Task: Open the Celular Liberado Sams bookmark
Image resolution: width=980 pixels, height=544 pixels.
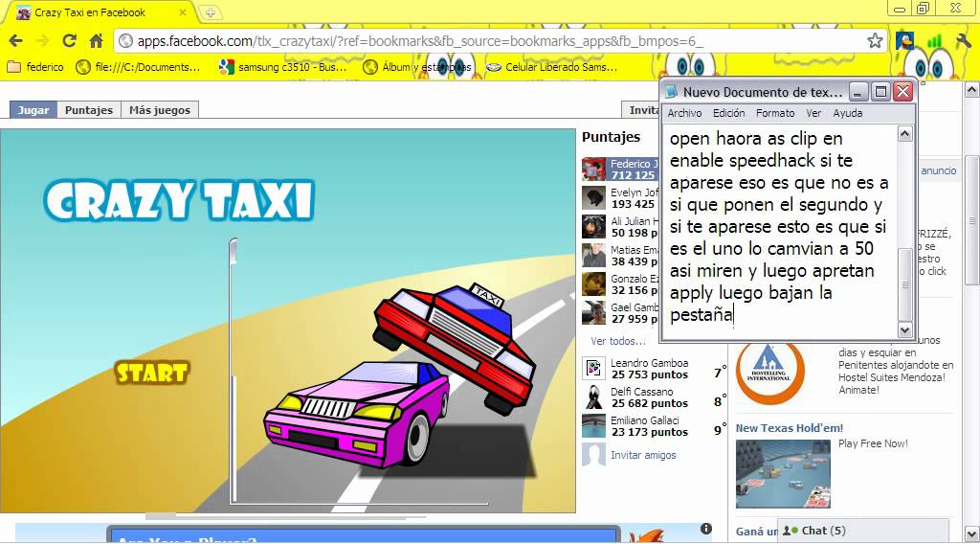Action: [x=552, y=67]
